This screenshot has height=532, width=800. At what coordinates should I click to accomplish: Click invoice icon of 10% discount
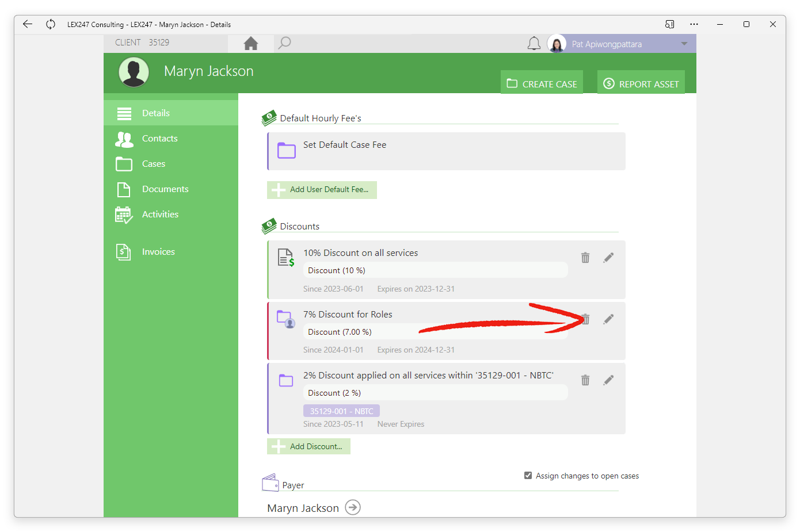(286, 258)
